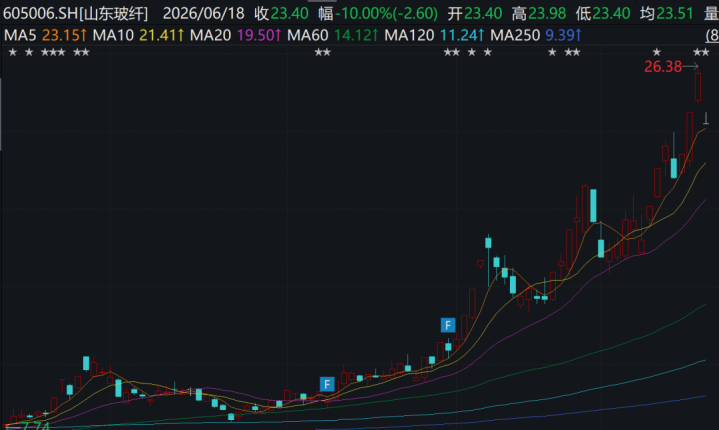Viewport: 719px width, 430px height.
Task: Click the MA120 11.24 indicator label
Action: click(x=435, y=35)
